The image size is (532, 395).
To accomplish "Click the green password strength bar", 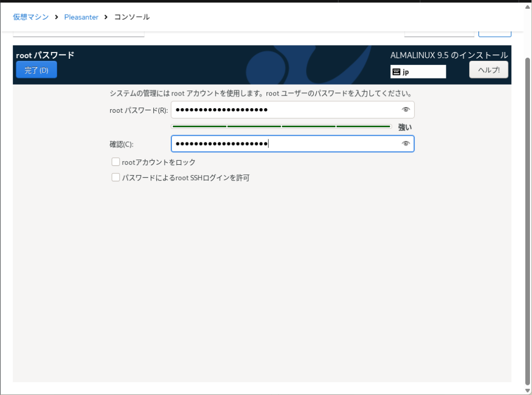I will (x=281, y=126).
